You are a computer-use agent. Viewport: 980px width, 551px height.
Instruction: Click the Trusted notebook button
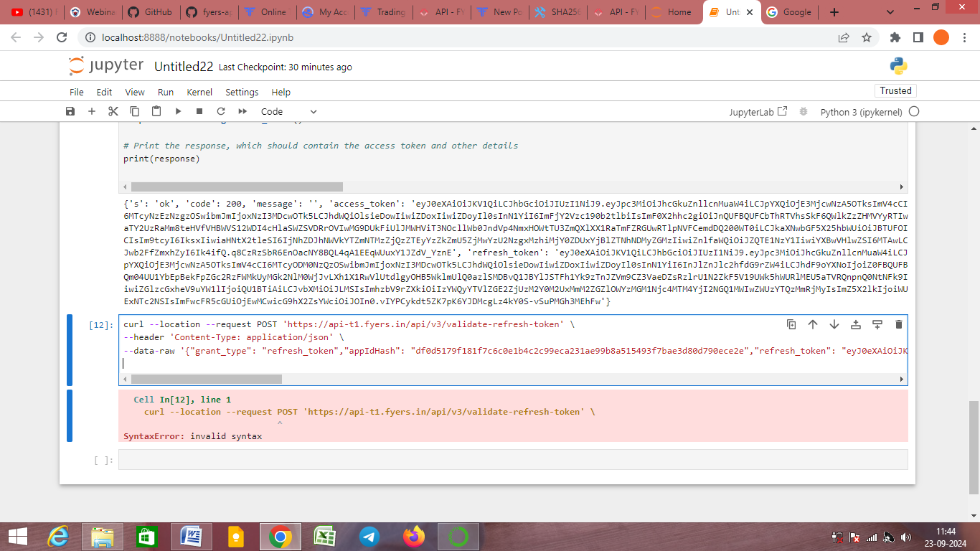pyautogui.click(x=895, y=90)
